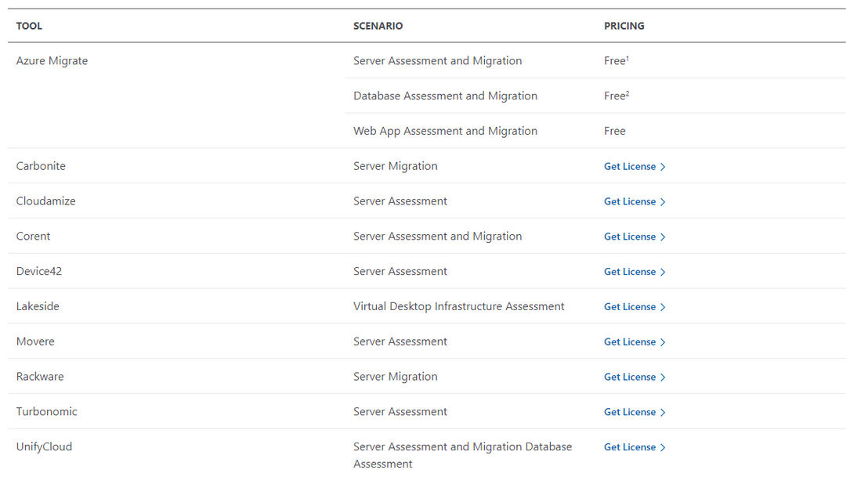Select the Turbonomic tool name
Viewport: 868px width, 477px height.
click(x=46, y=412)
